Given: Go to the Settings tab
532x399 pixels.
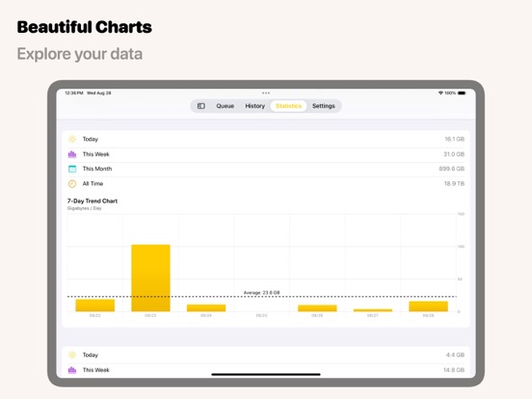Looking at the screenshot, I should point(324,106).
